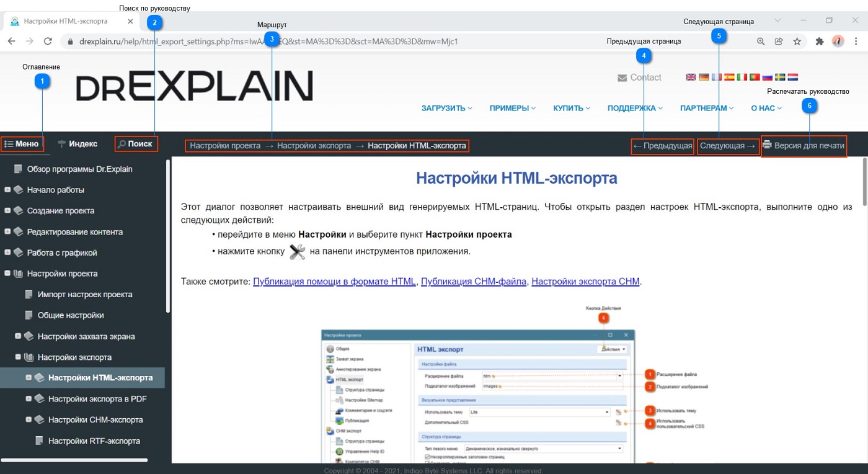Open the page zoom magnifier icon in address bar
The width and height of the screenshot is (868, 474).
[761, 42]
